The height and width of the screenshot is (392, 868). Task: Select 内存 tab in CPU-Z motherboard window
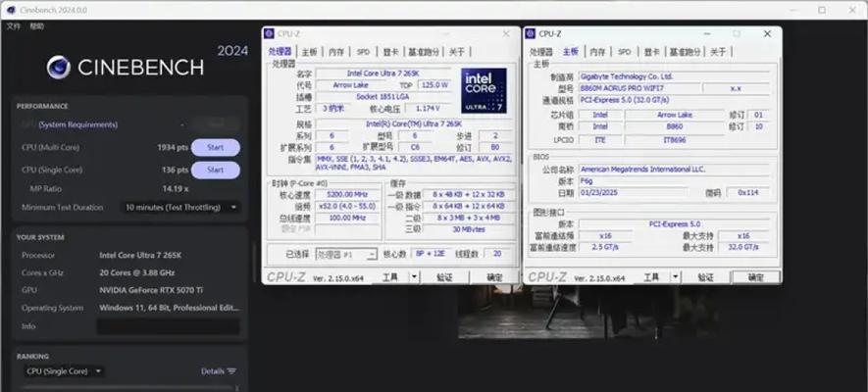[x=597, y=52]
